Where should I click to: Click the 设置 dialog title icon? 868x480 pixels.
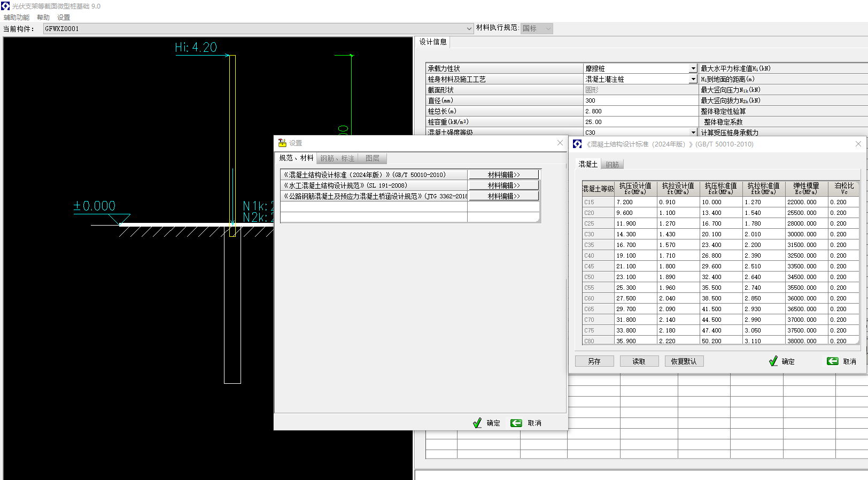pos(282,143)
